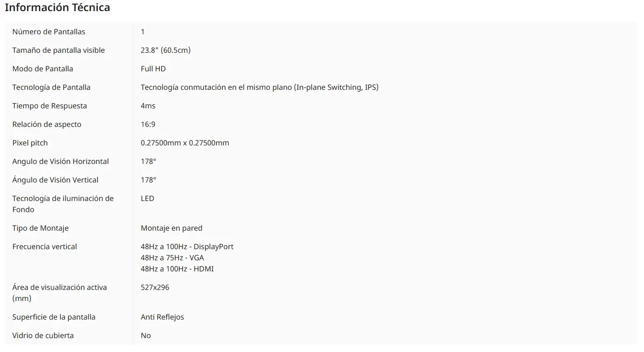The image size is (644, 352).
Task: Click the 23.8" (60.5cm) screen size value
Action: tap(165, 50)
